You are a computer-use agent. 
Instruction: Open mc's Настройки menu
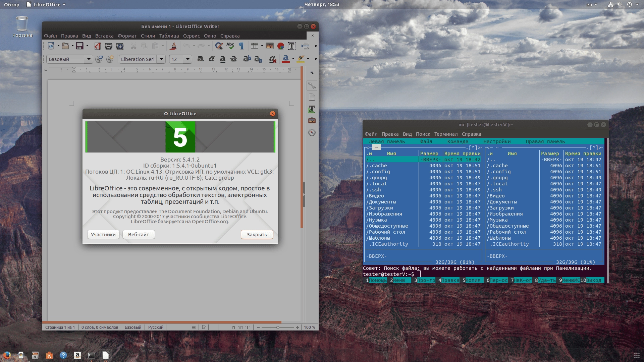pos(497,141)
